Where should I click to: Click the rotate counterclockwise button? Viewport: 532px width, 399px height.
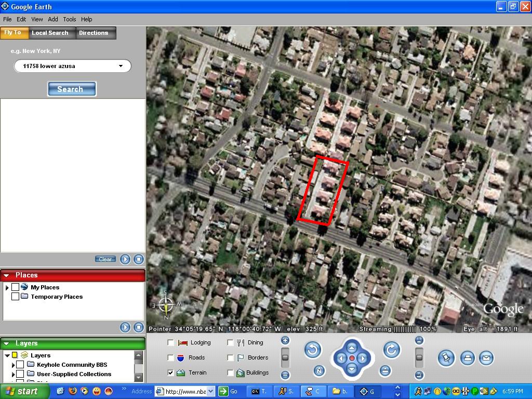312,350
